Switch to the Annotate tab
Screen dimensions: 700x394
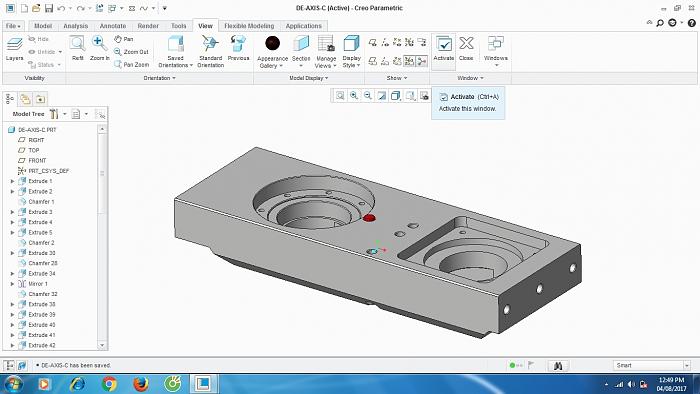(x=112, y=26)
